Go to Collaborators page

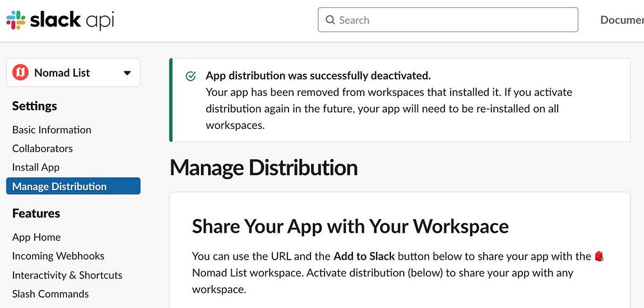click(43, 148)
